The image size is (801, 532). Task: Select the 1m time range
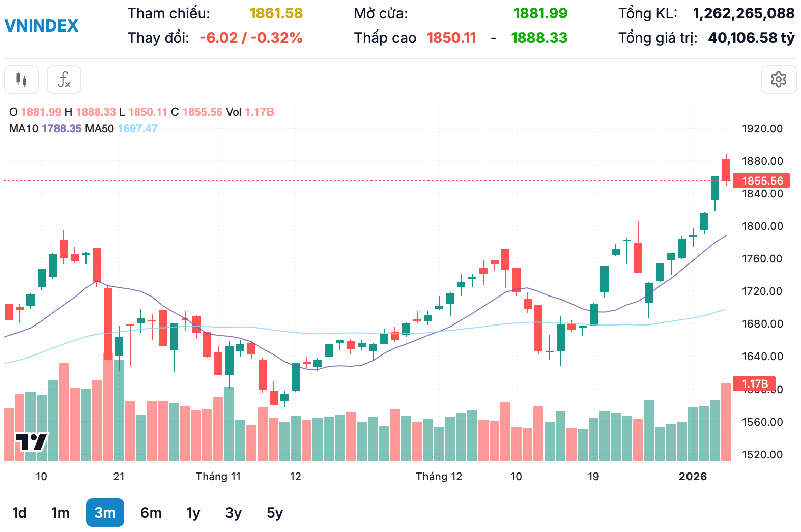[x=61, y=513]
